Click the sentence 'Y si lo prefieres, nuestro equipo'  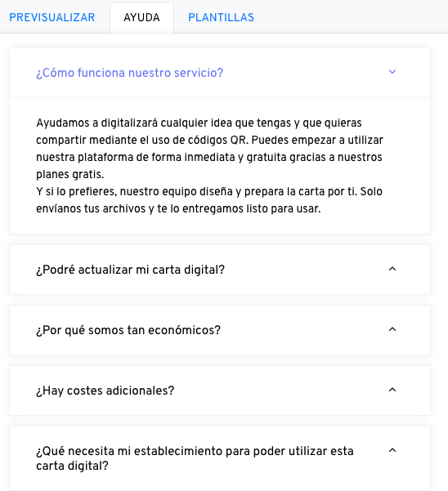coord(209,191)
